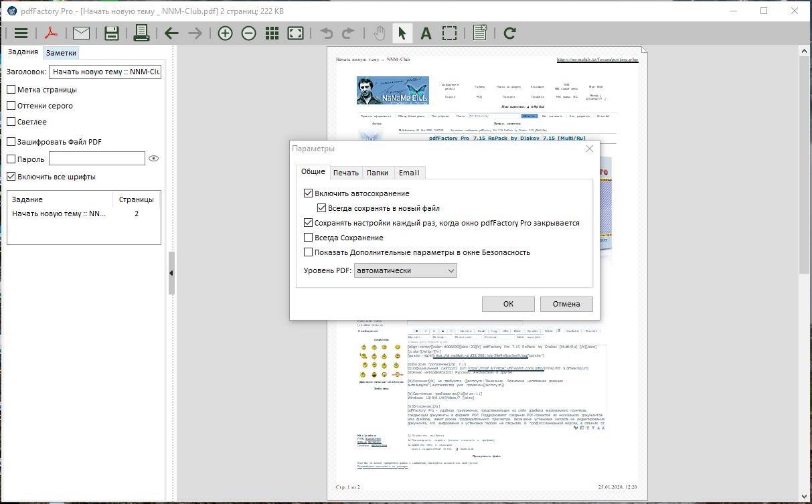Click the nnmclub URL link in page header
Screen dimensions: 812x504
tap(598, 60)
